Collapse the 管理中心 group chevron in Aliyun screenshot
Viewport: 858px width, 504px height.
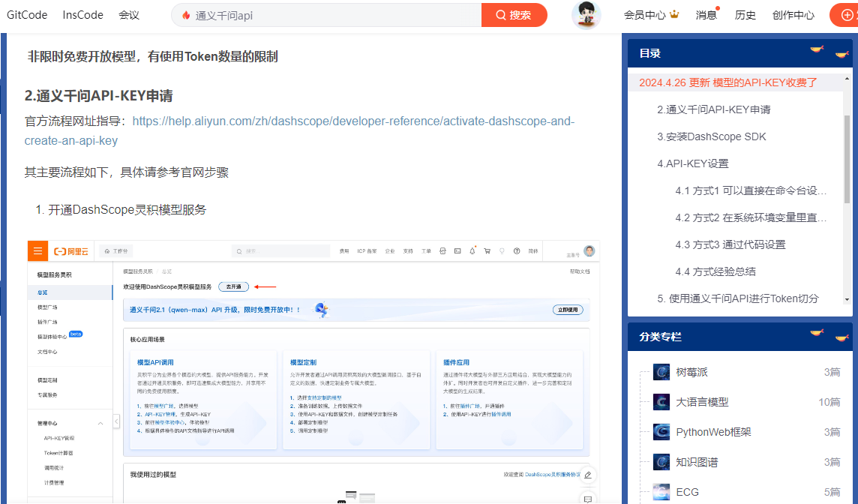click(x=100, y=424)
